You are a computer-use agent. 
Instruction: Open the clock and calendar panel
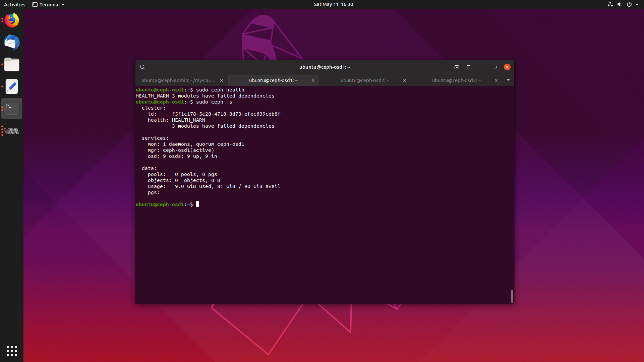[x=333, y=4]
